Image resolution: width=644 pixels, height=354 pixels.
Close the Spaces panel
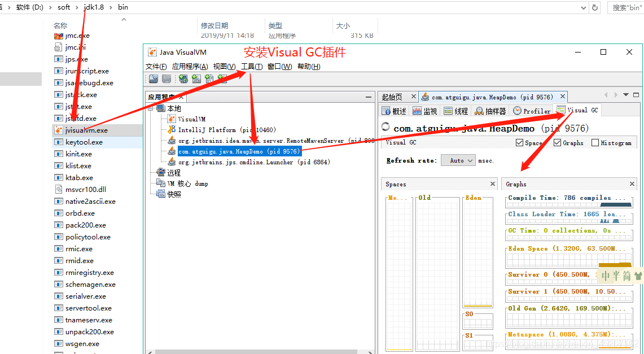coord(493,184)
